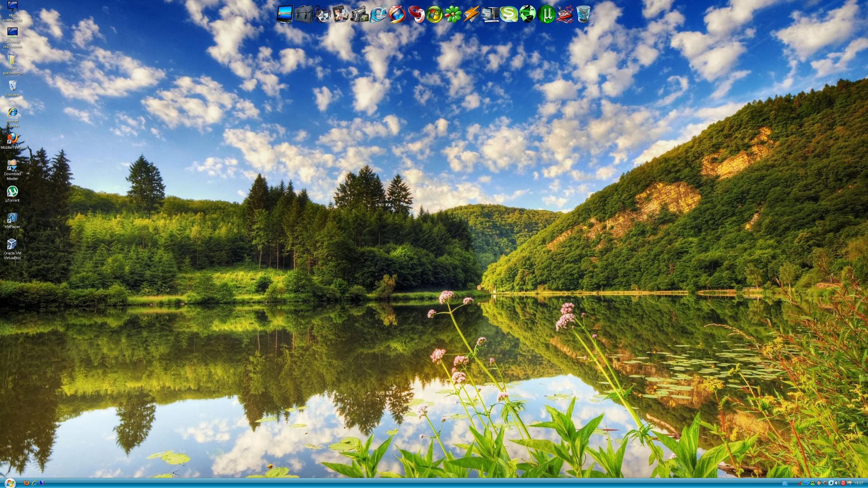This screenshot has height=488, width=868.
Task: Select the KMPlayer desktop shortcut
Action: coord(12,221)
